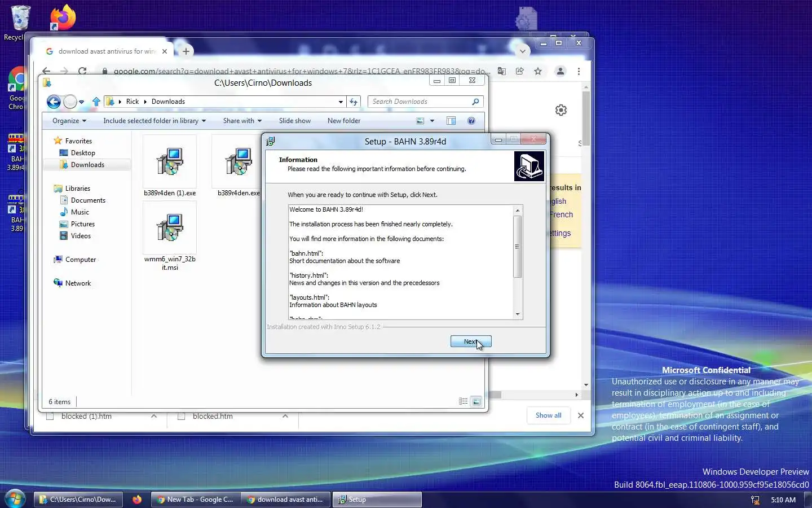Select Desktop in navigation pane

pyautogui.click(x=83, y=153)
